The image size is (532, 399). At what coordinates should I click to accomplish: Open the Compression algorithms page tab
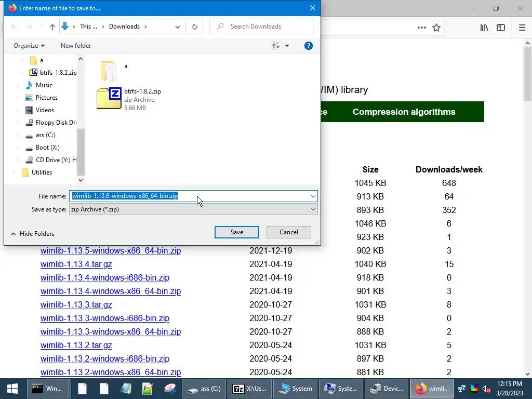404,112
